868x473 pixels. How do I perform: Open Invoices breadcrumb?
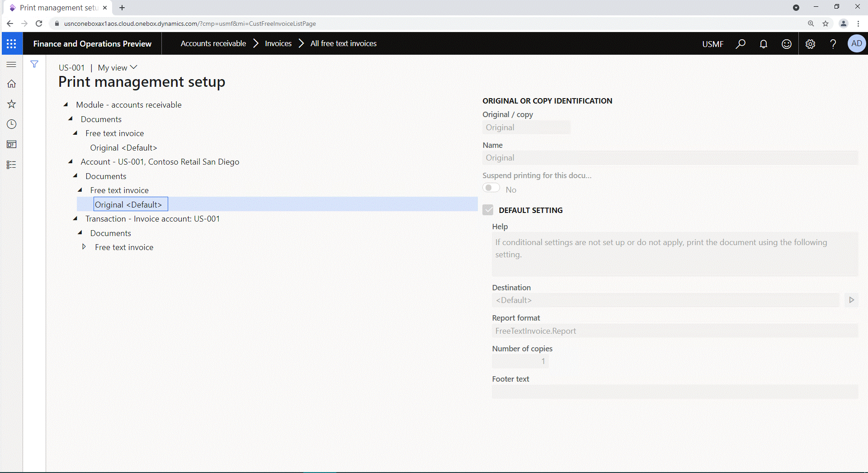tap(278, 43)
